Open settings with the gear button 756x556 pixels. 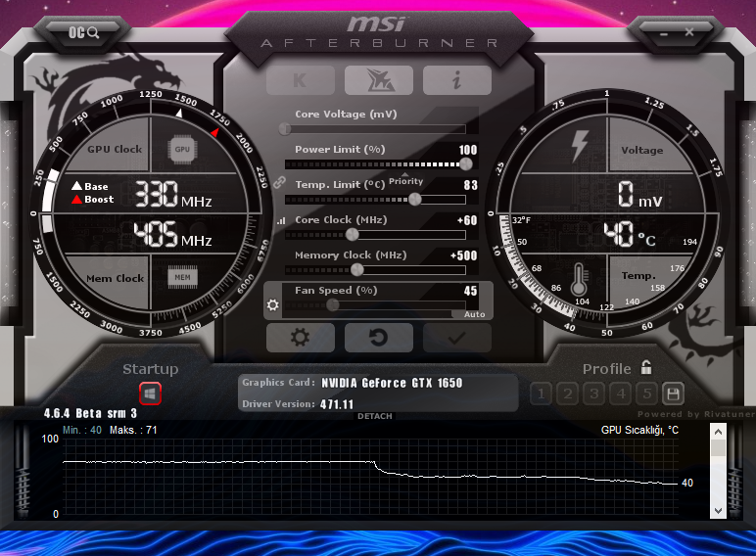pyautogui.click(x=301, y=338)
